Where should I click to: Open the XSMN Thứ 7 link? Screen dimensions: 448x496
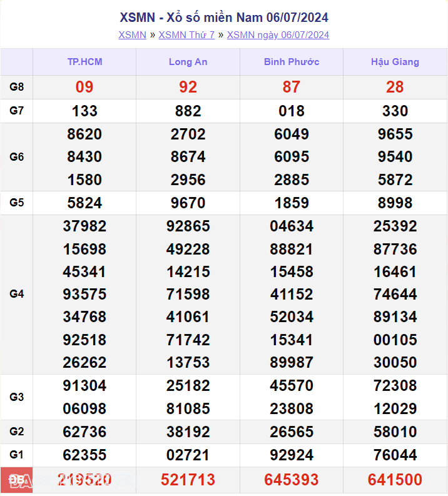tap(186, 35)
